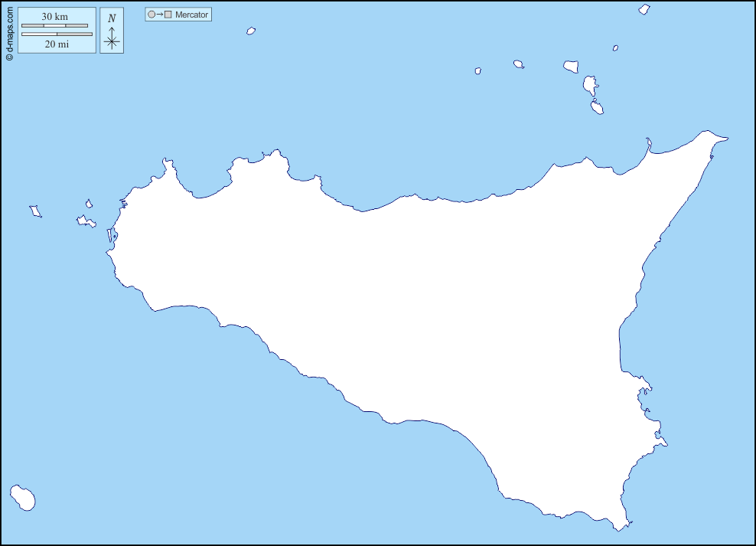
Task: Click the "30 km" scale text
Action: tap(54, 17)
